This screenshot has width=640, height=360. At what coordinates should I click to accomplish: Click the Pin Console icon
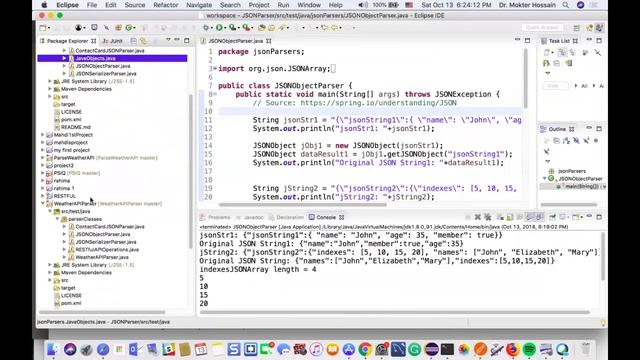coord(552,217)
